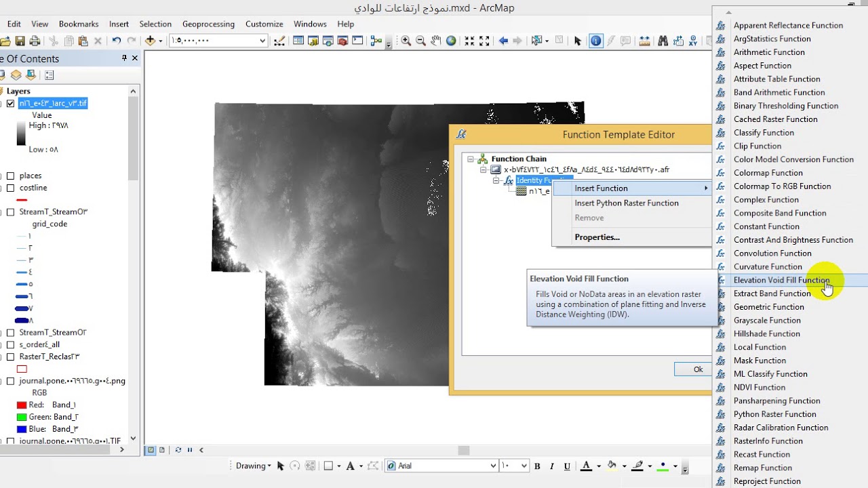The height and width of the screenshot is (488, 868).
Task: Go back to previous extent arrow
Action: pyautogui.click(x=503, y=41)
